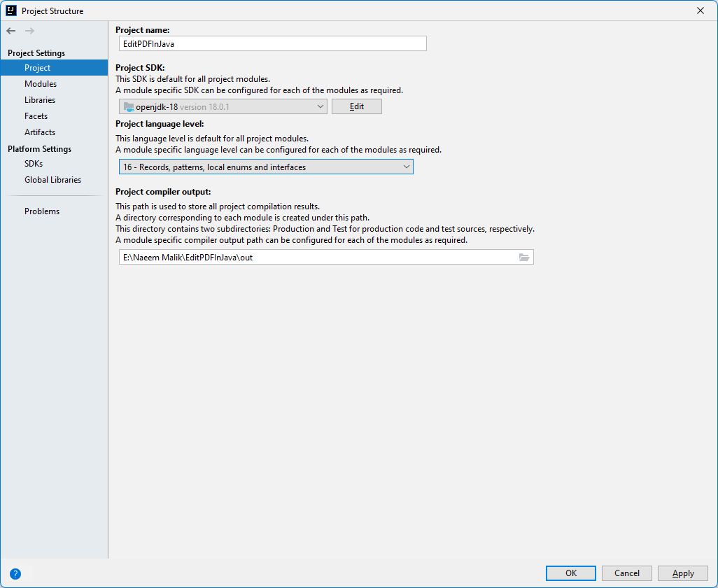718x588 pixels.
Task: Select Modules in the sidebar
Action: coord(41,83)
